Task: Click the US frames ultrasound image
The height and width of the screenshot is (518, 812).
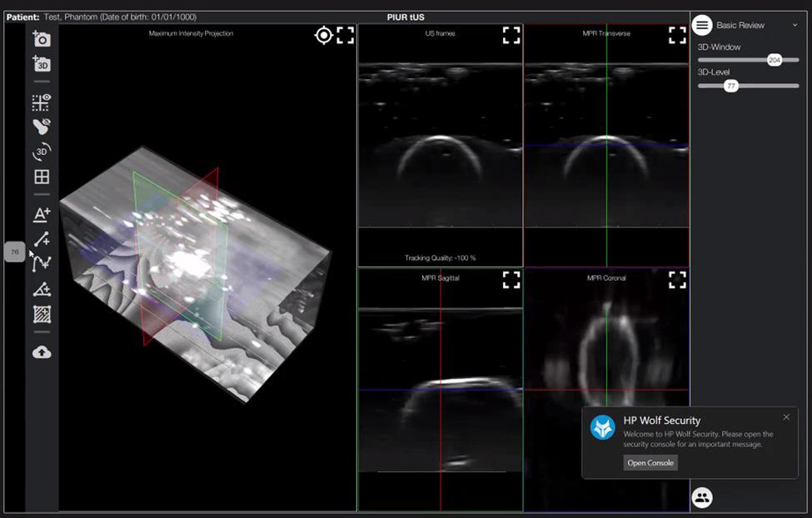Action: 441,145
